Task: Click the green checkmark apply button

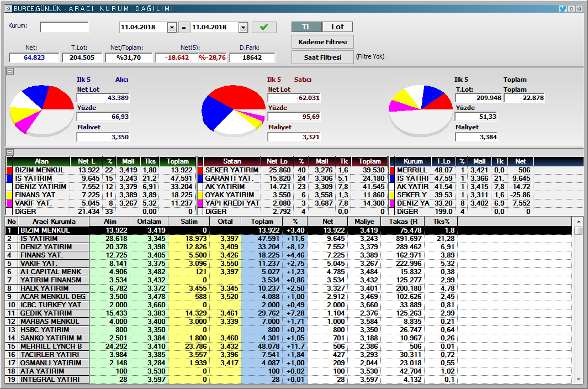Action: [264, 27]
